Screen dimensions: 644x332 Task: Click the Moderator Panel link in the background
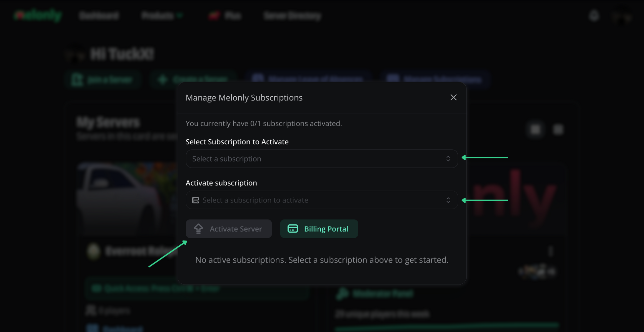pos(375,294)
